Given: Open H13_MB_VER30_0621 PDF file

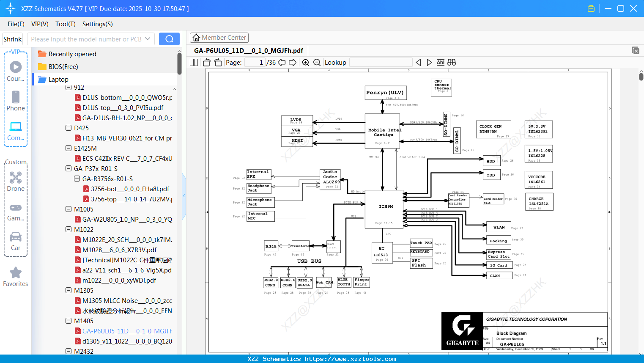Looking at the screenshot, I should pos(123,138).
